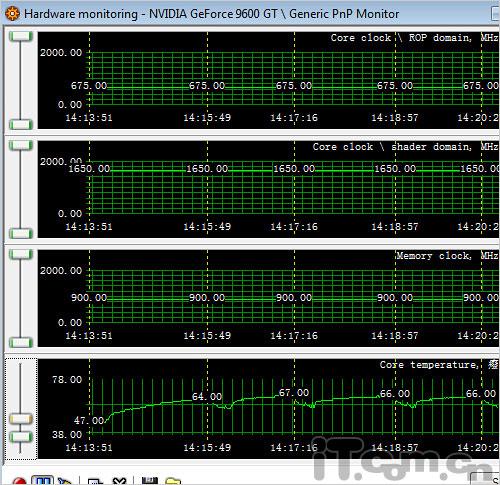Screen dimensions: 500x485
Task: Click the 38.00 minimum label in temperature graph
Action: [x=67, y=434]
